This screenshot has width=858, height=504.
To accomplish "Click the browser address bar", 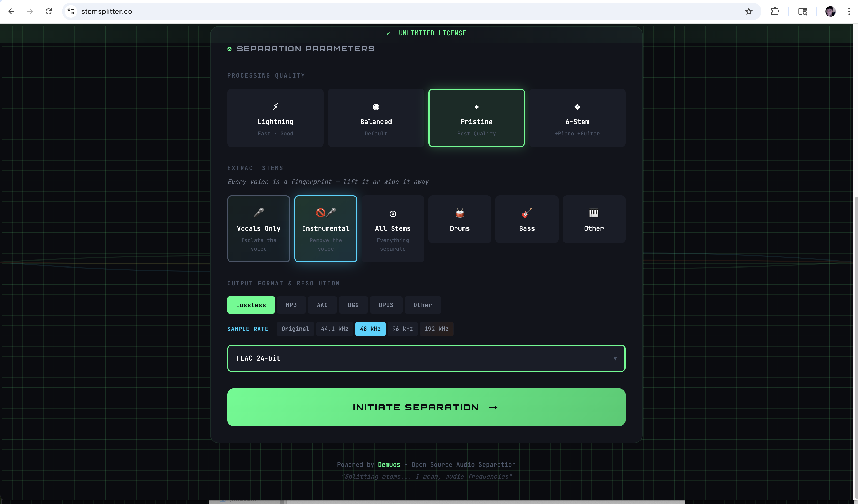I will [238, 11].
